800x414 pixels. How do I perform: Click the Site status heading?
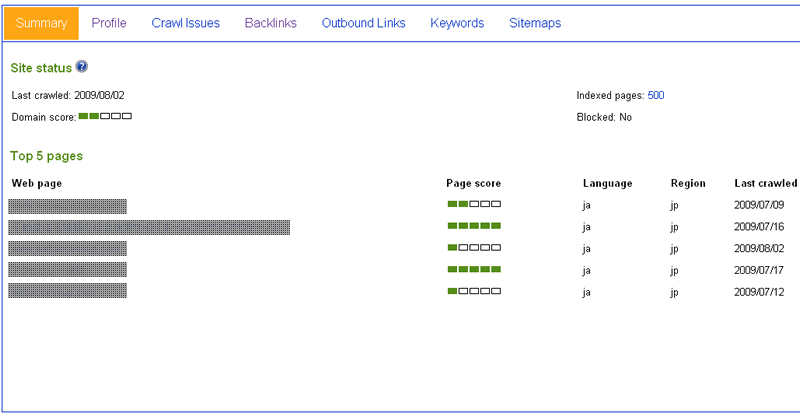41,68
